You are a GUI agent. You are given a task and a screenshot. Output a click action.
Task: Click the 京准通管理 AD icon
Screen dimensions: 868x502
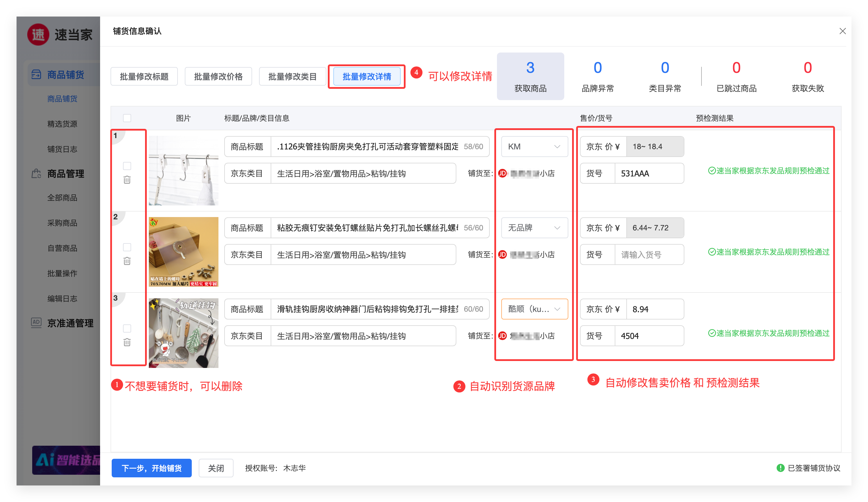tap(36, 322)
